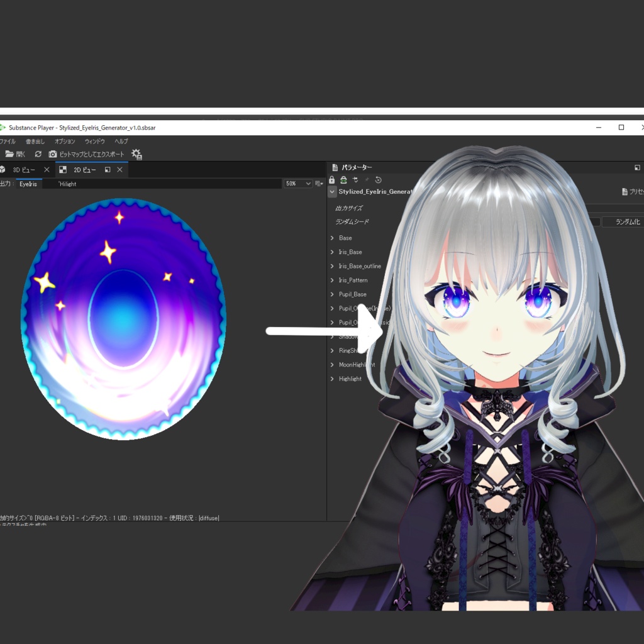Open the ファイル menu
Viewport: 644px width, 644px height.
pyautogui.click(x=8, y=141)
